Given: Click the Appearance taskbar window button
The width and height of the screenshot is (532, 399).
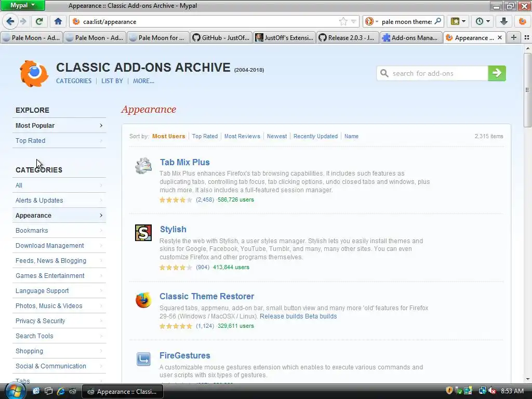Looking at the screenshot, I should pyautogui.click(x=123, y=392).
